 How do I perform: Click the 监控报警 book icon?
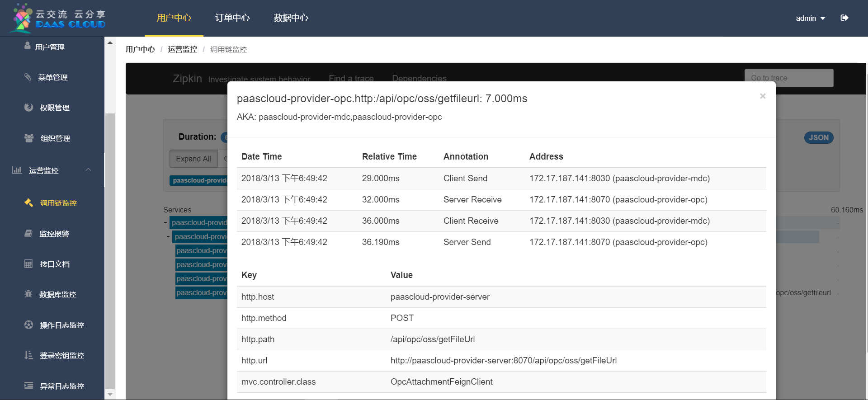tap(28, 233)
